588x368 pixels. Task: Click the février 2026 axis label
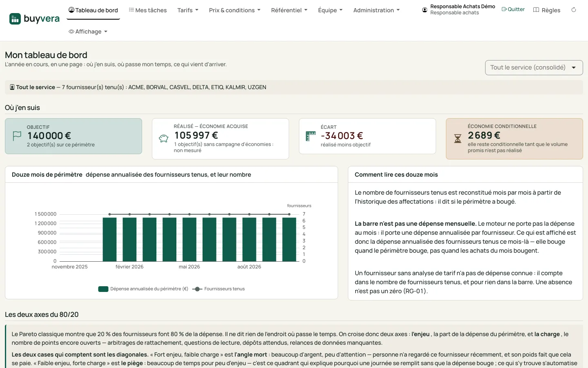click(x=129, y=267)
